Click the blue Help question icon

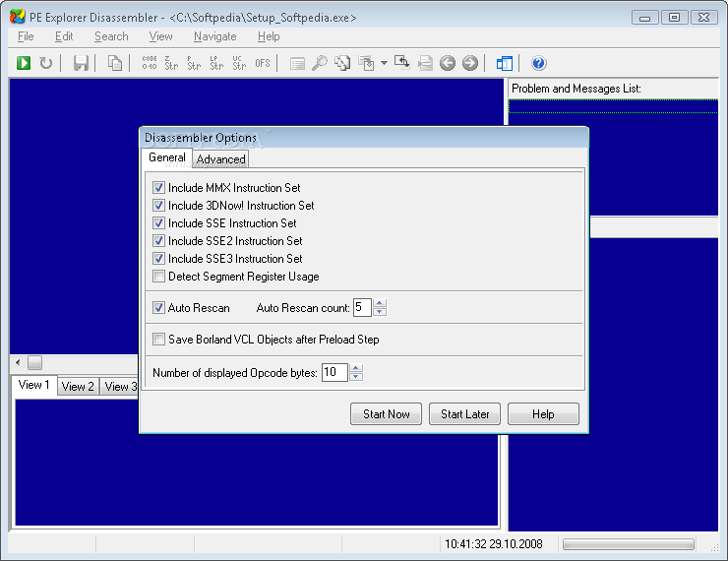click(x=538, y=63)
